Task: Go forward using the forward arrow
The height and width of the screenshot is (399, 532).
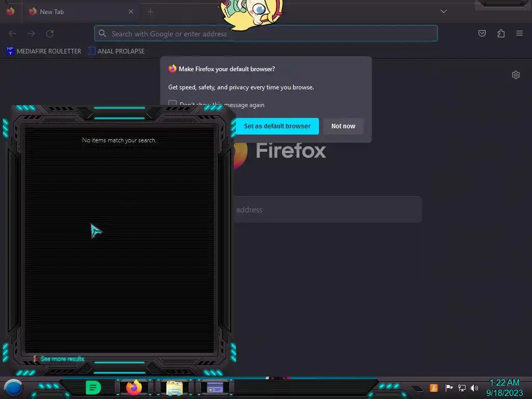Action: click(31, 34)
